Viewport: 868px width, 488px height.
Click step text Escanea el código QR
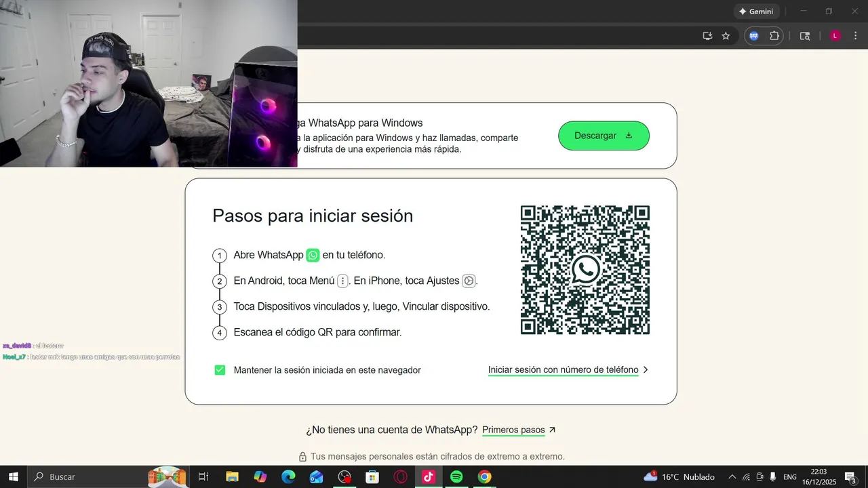coord(317,332)
